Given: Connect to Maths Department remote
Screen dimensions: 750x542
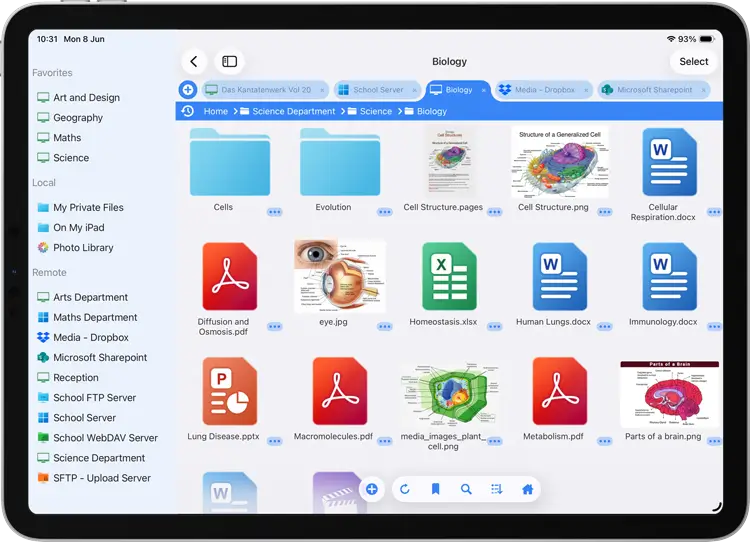Looking at the screenshot, I should [88, 318].
